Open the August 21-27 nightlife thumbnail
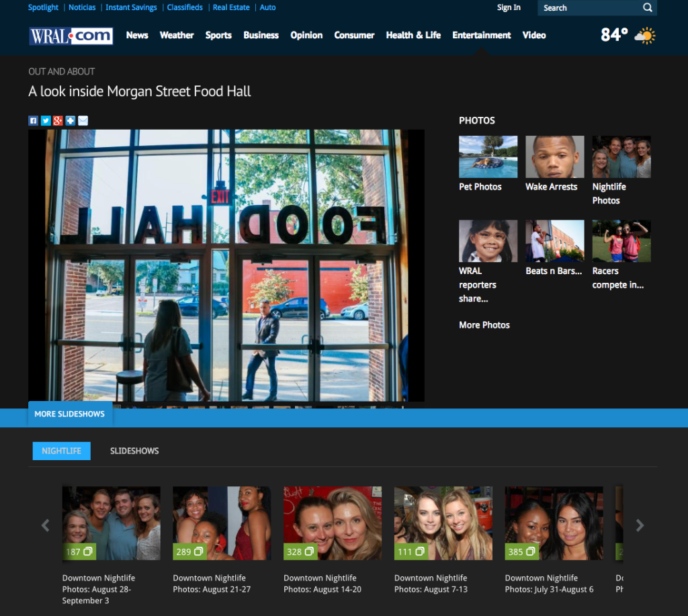 tap(222, 523)
